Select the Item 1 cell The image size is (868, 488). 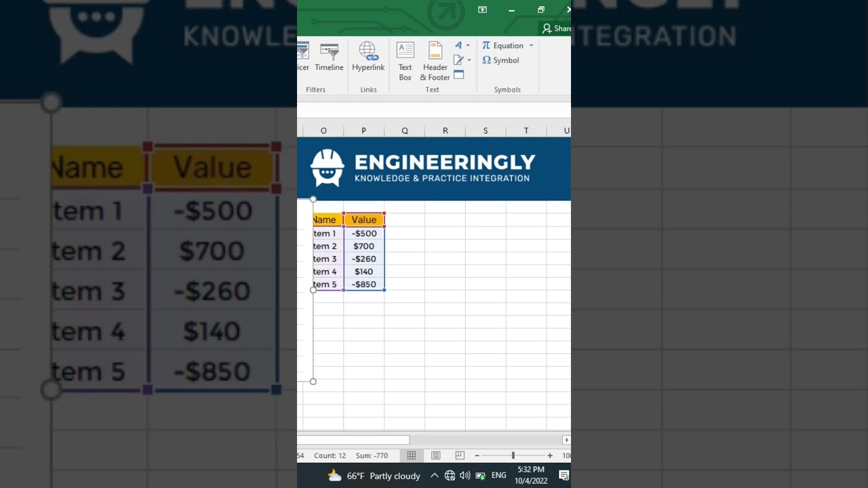pyautogui.click(x=328, y=233)
